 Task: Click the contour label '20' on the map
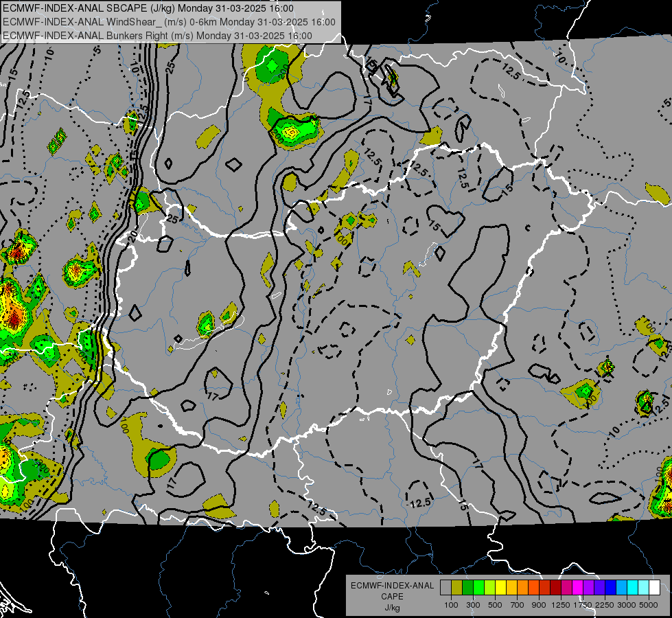pyautogui.click(x=133, y=236)
